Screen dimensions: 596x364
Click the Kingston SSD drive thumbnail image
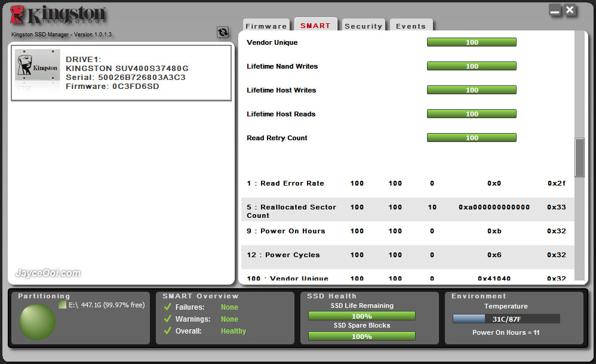pyautogui.click(x=37, y=70)
